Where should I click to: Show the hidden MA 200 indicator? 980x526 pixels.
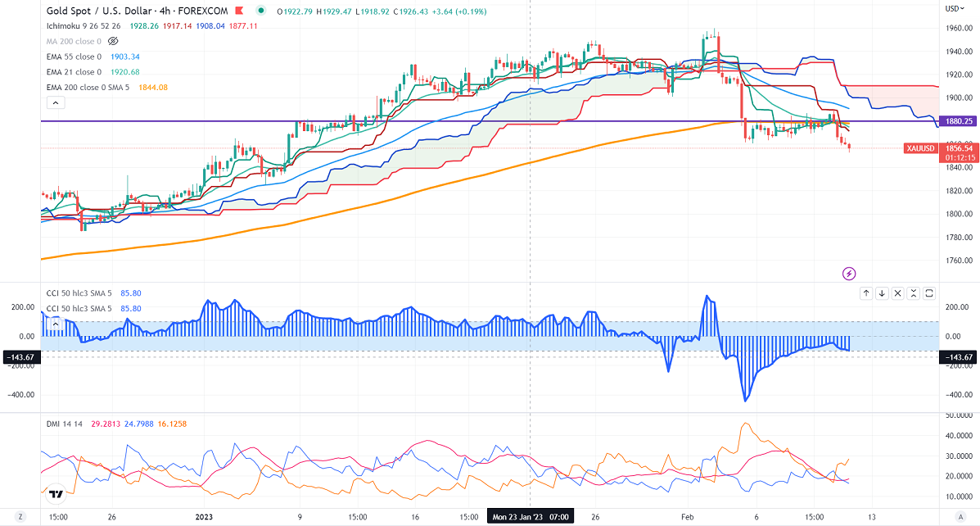[113, 40]
